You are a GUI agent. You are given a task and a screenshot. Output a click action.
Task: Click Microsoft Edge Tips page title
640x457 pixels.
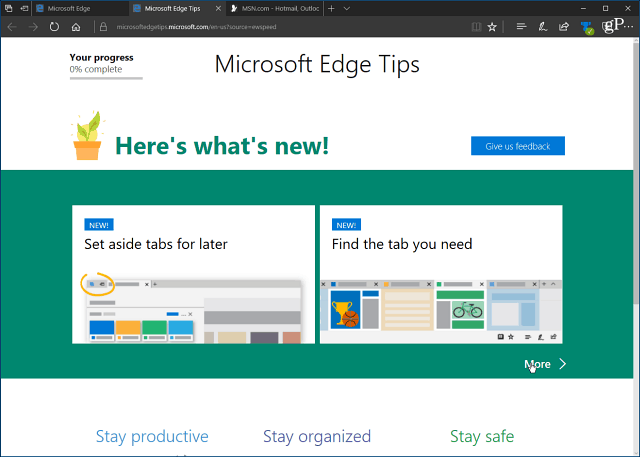[317, 64]
